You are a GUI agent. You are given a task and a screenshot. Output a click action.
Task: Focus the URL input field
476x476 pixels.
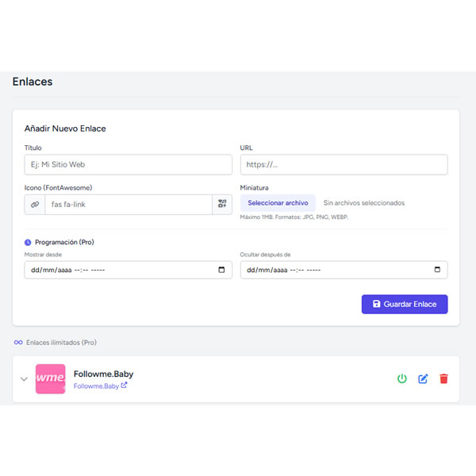coord(344,164)
